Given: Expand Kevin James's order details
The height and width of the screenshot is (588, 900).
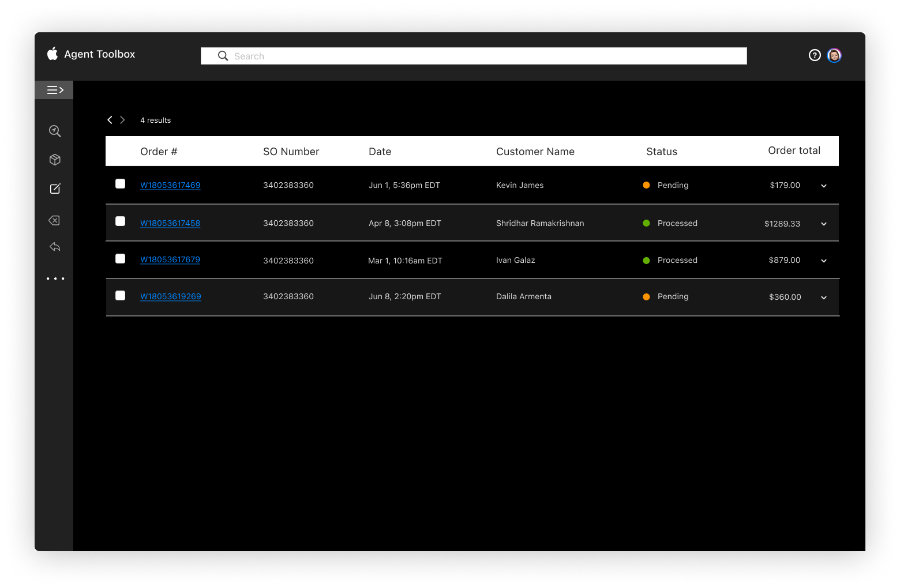Looking at the screenshot, I should coord(823,186).
